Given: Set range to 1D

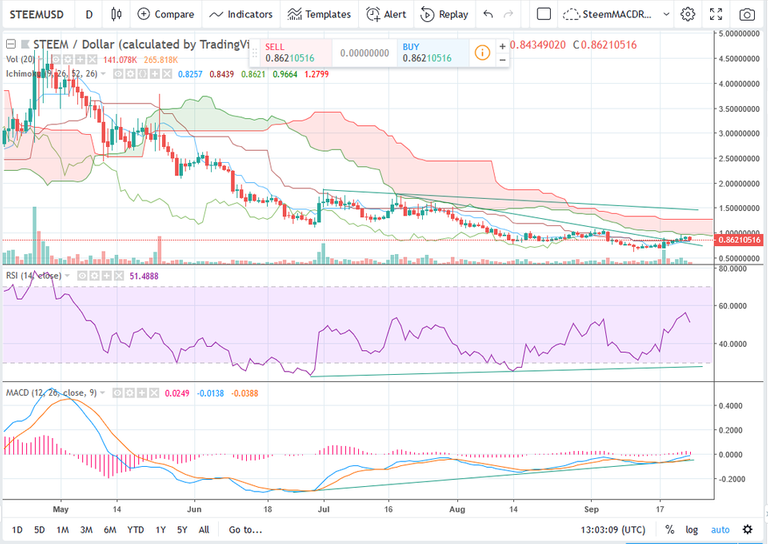Looking at the screenshot, I should coord(17,530).
